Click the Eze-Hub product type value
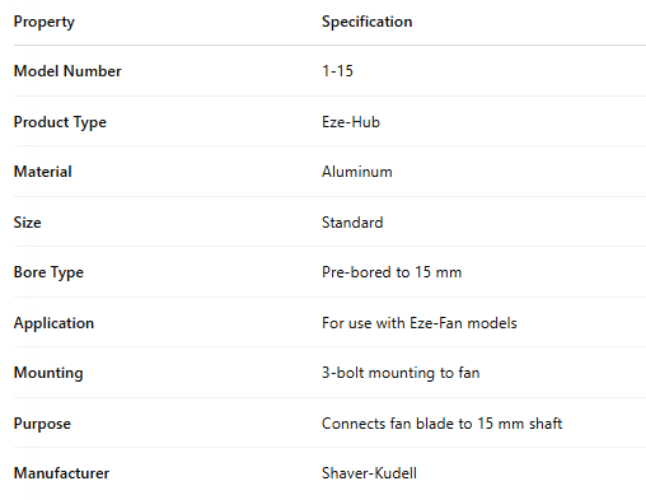 click(350, 122)
